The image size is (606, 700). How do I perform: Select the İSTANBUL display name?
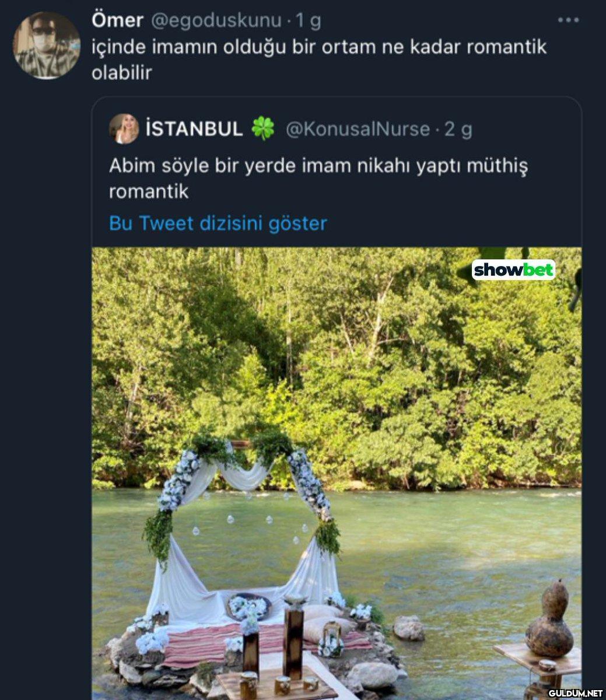click(x=194, y=129)
